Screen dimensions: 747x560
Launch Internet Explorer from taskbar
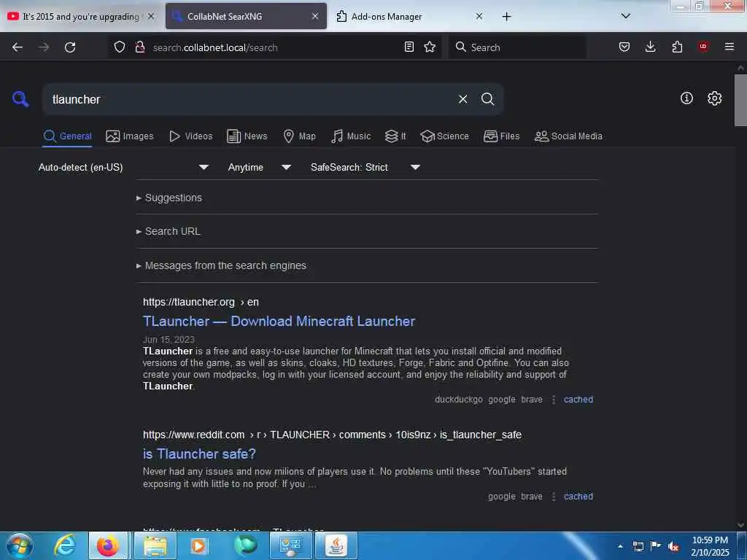coord(65,545)
